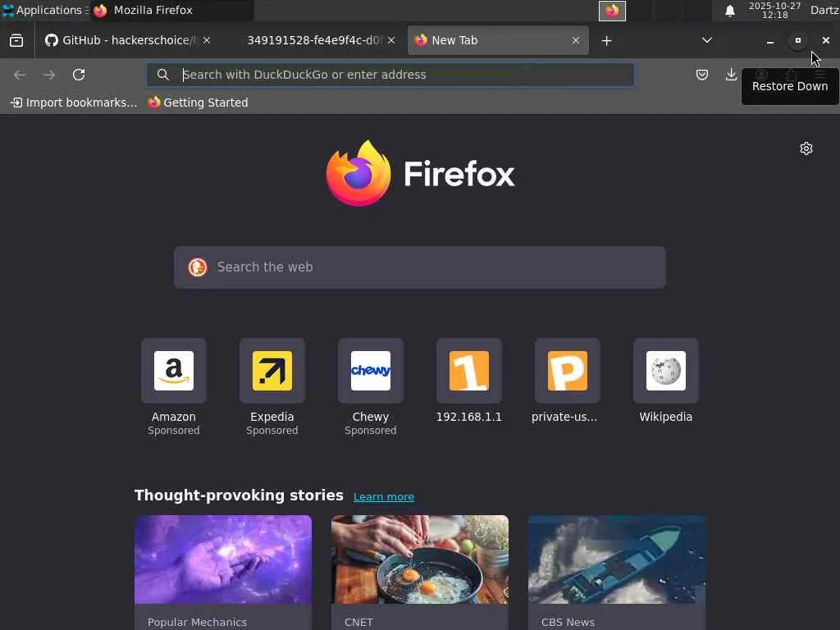Click the magnifier icon in the address bar

(x=163, y=75)
